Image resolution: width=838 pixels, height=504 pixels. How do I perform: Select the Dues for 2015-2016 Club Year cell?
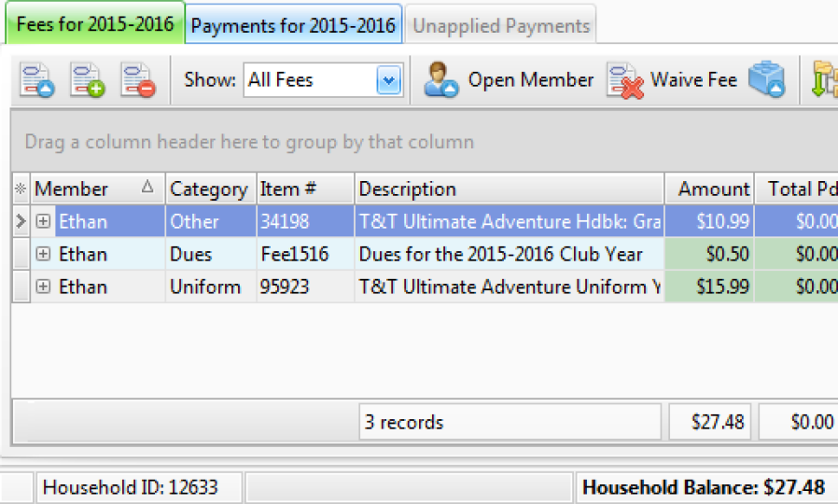(500, 254)
